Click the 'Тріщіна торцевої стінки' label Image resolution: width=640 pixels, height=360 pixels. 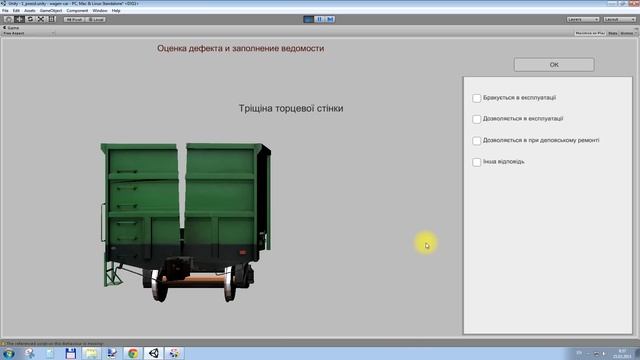[291, 108]
